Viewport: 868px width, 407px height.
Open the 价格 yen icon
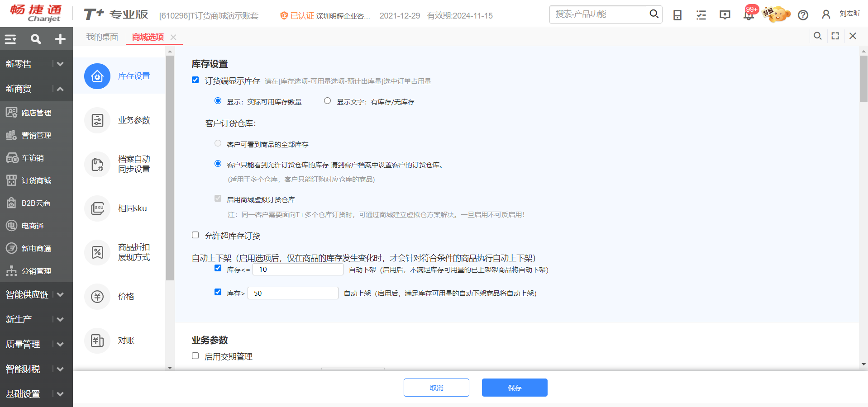(x=97, y=297)
